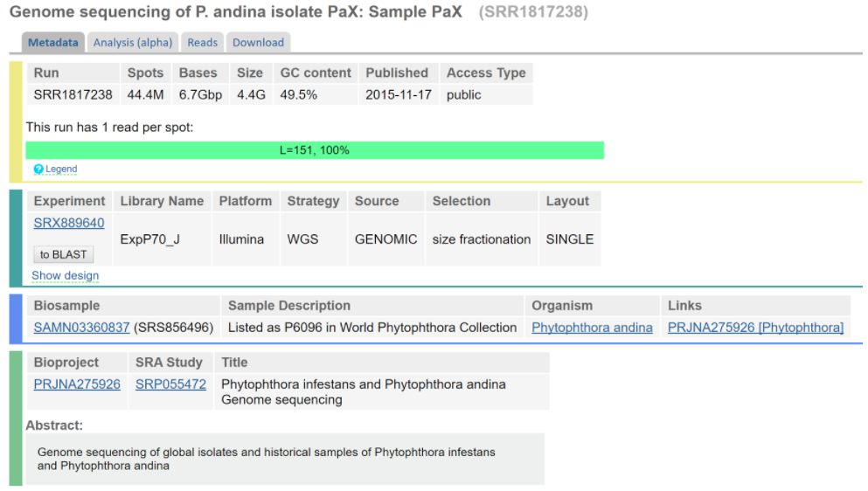Switch to the Metadata tab
868x491 pixels.
[53, 43]
